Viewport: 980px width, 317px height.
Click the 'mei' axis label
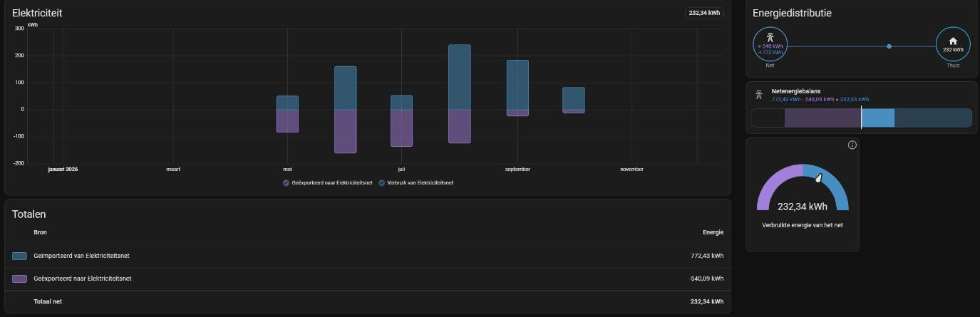coord(287,169)
